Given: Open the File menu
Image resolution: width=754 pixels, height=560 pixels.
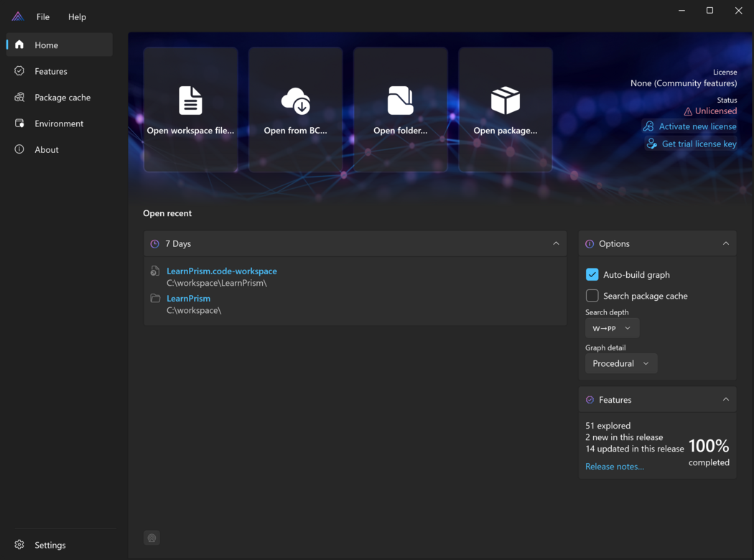Looking at the screenshot, I should tap(43, 17).
